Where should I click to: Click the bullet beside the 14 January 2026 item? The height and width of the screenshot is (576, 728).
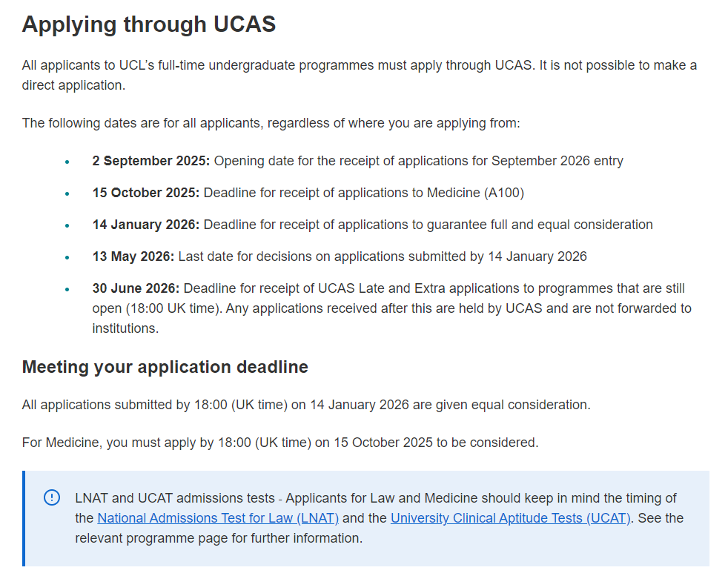67,225
